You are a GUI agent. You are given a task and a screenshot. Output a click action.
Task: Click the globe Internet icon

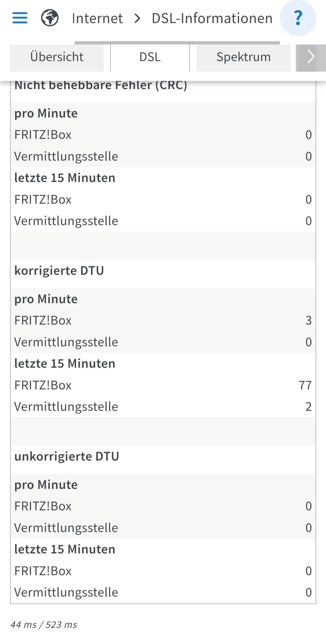click(x=50, y=18)
